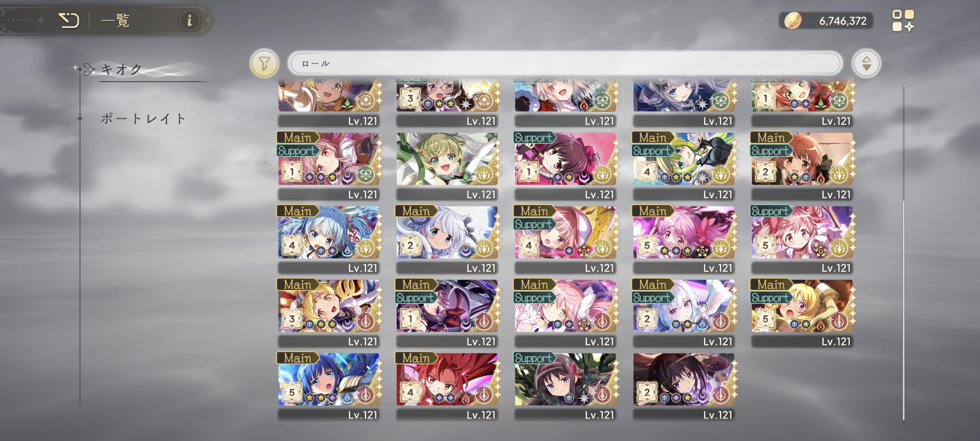Open the blue-haired girl Main card numbered 5
The width and height of the screenshot is (980, 441).
click(x=329, y=386)
